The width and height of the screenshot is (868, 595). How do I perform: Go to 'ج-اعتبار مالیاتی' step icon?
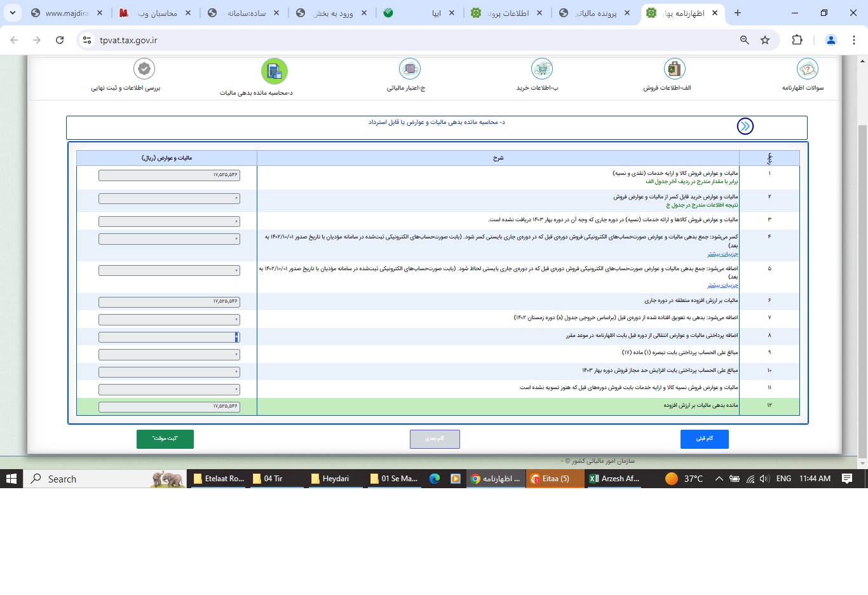[410, 69]
